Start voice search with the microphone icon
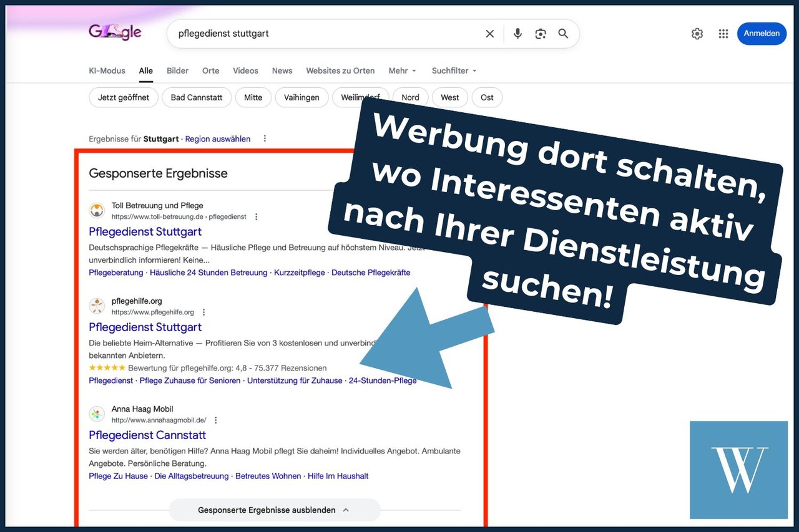Screen dimensions: 799x532 pos(517,34)
